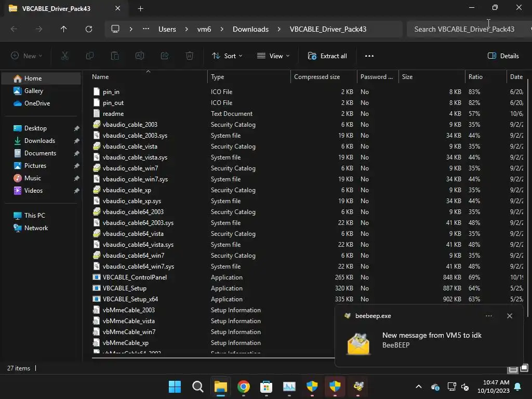Go forward with the right arrow
Viewport: 532px width, 399px height.
pyautogui.click(x=39, y=29)
